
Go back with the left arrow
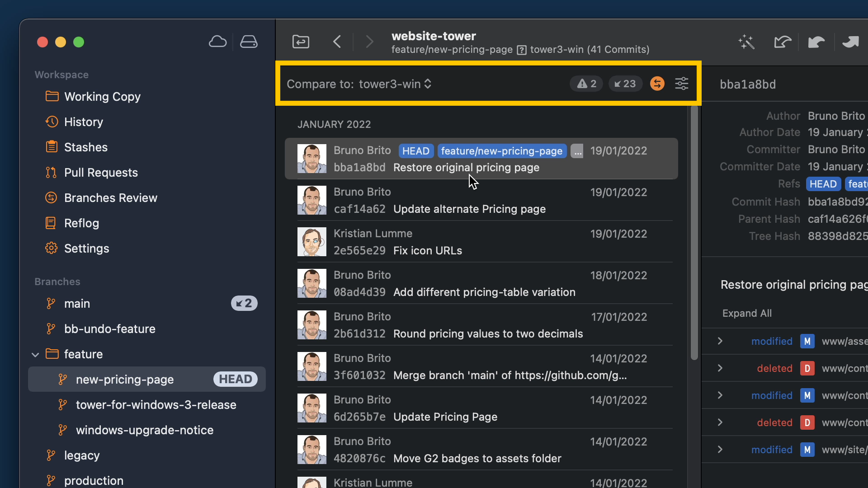point(337,42)
